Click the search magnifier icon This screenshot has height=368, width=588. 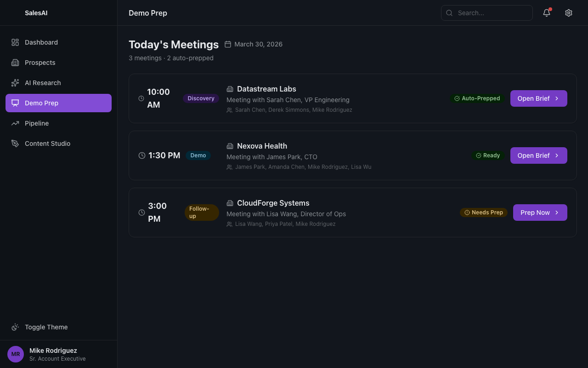point(449,13)
